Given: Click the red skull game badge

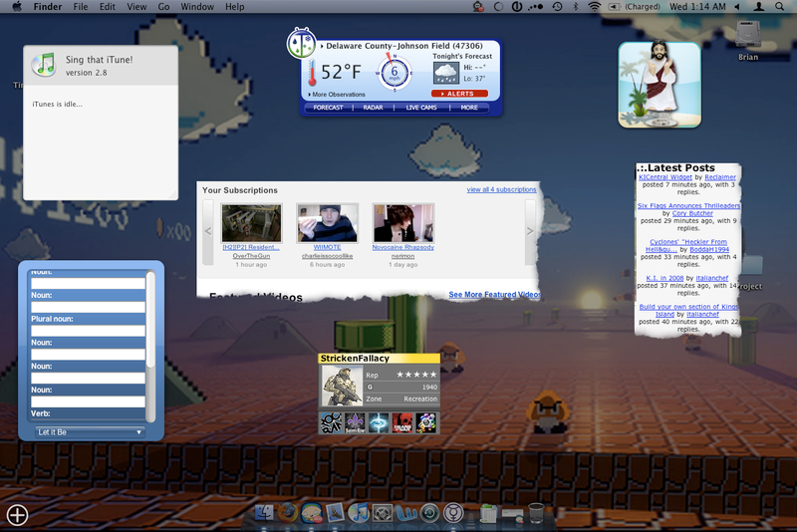Looking at the screenshot, I should [x=402, y=422].
